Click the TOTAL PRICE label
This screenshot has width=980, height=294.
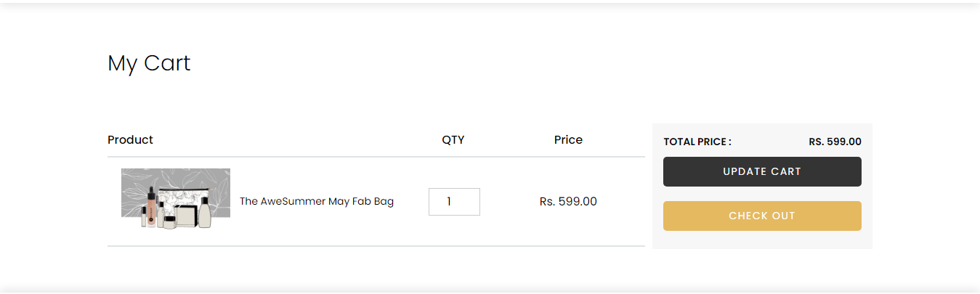(x=697, y=142)
